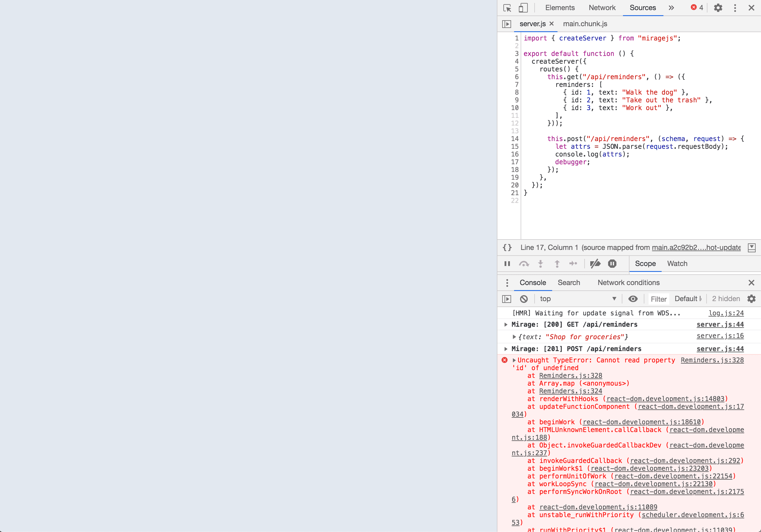Open the main.a2c92b2 hot-update source link
Screen dimensions: 761x532
(696, 248)
